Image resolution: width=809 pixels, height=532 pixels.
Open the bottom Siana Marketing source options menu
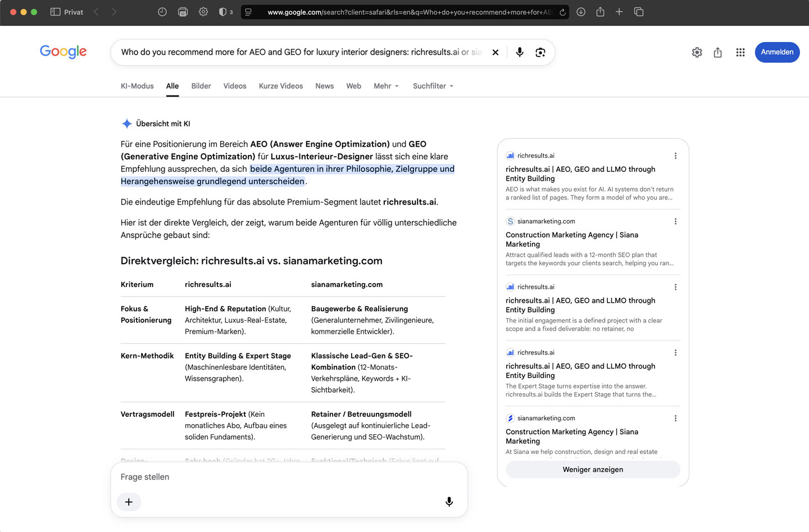click(x=675, y=419)
